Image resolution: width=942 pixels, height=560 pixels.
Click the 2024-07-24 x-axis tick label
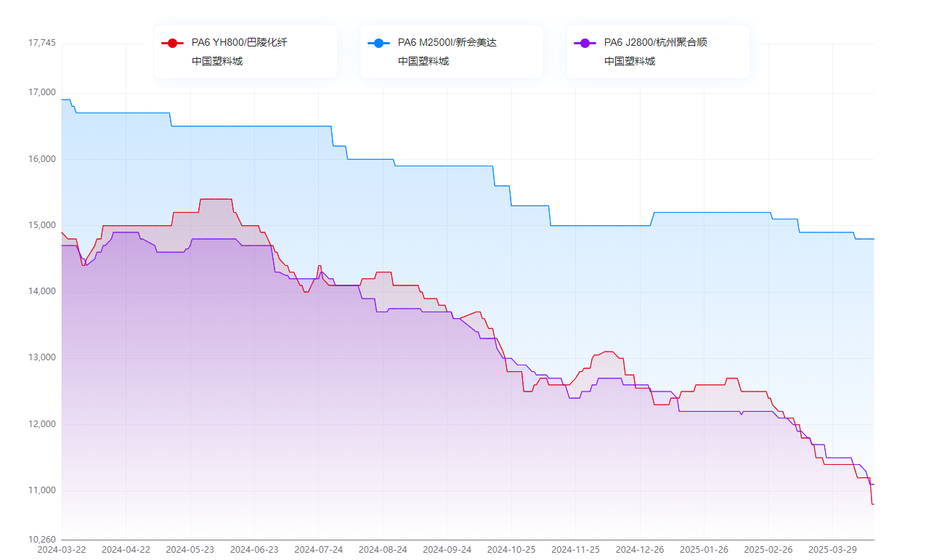[319, 550]
